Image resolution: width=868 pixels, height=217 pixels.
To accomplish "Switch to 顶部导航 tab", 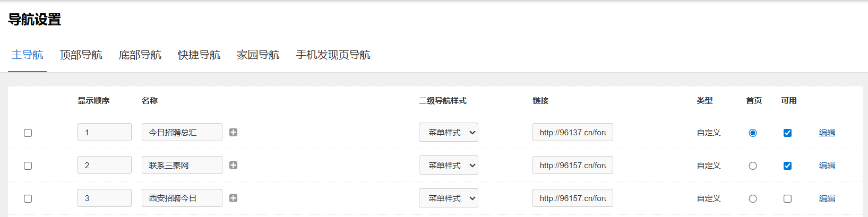I will (81, 55).
